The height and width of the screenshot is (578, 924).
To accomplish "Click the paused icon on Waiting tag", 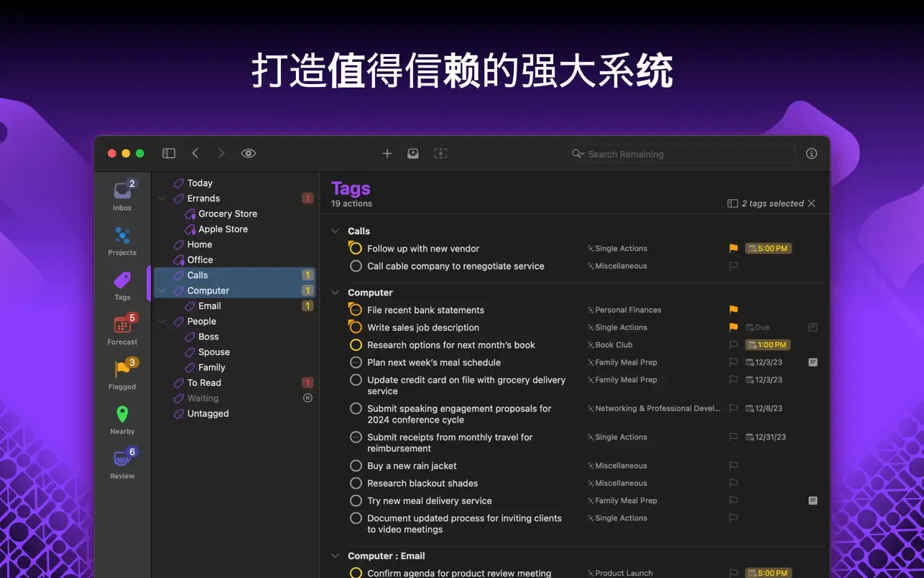I will [308, 398].
